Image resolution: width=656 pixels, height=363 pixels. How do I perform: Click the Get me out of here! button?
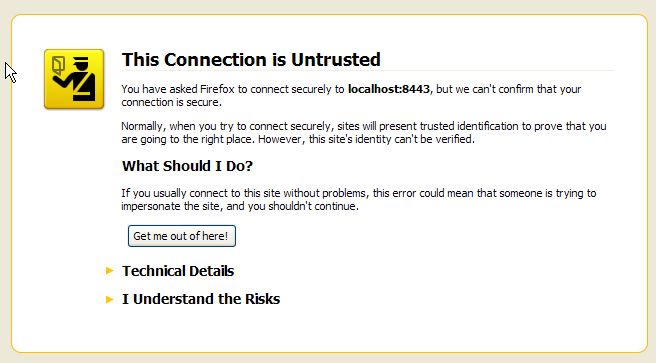tap(182, 236)
